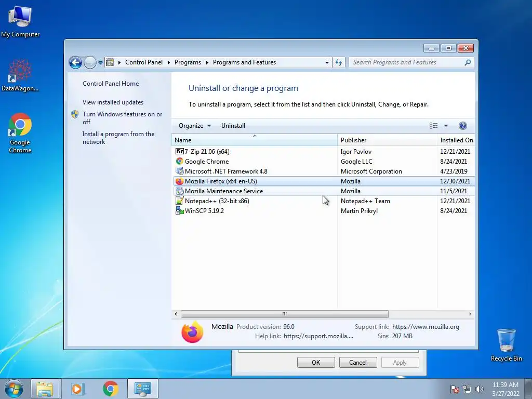Open the Recycle Bin desktop icon

click(506, 345)
